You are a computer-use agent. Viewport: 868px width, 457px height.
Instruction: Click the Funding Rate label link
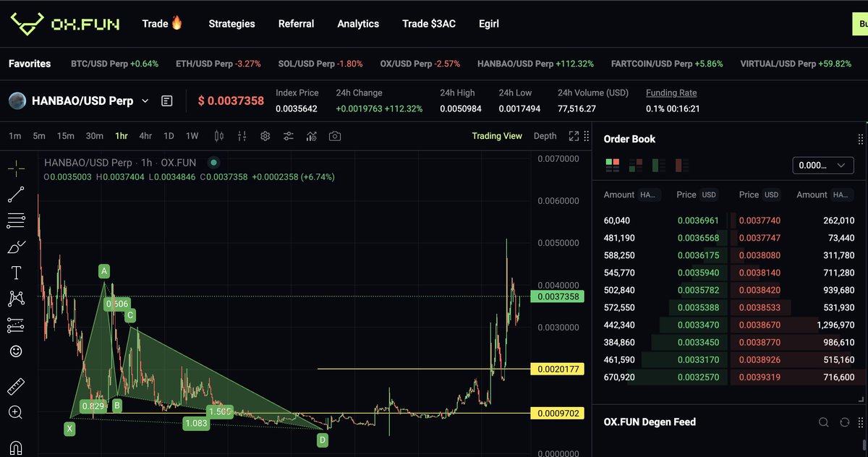(x=671, y=93)
